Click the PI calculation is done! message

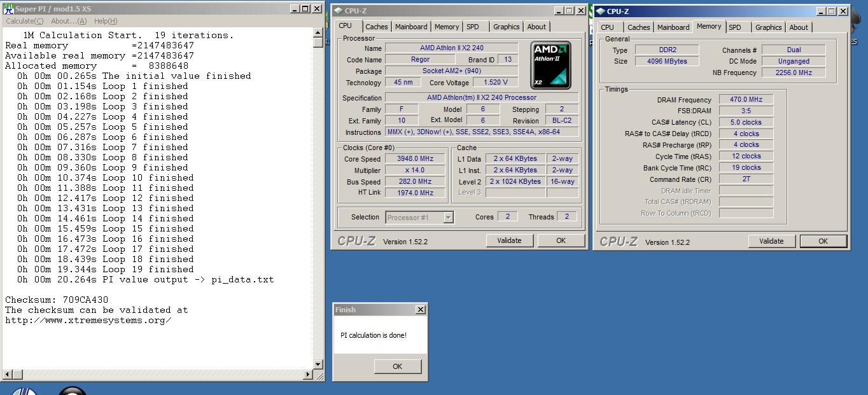tap(373, 335)
